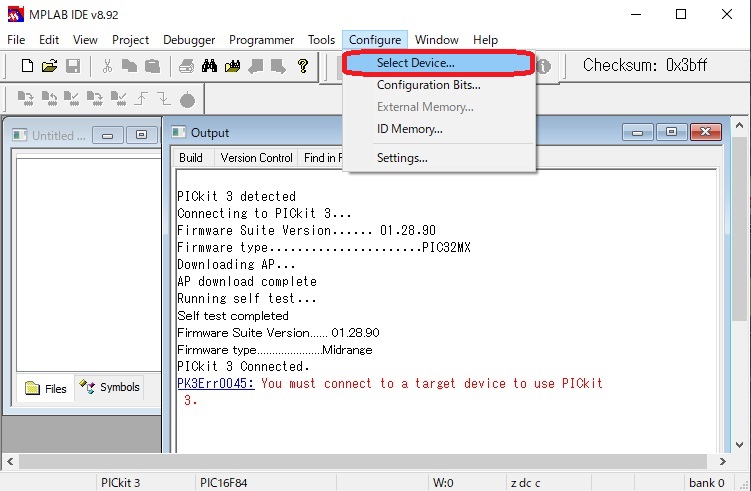This screenshot has width=751, height=491.
Task: Click the gray info circle icon
Action: 544,66
